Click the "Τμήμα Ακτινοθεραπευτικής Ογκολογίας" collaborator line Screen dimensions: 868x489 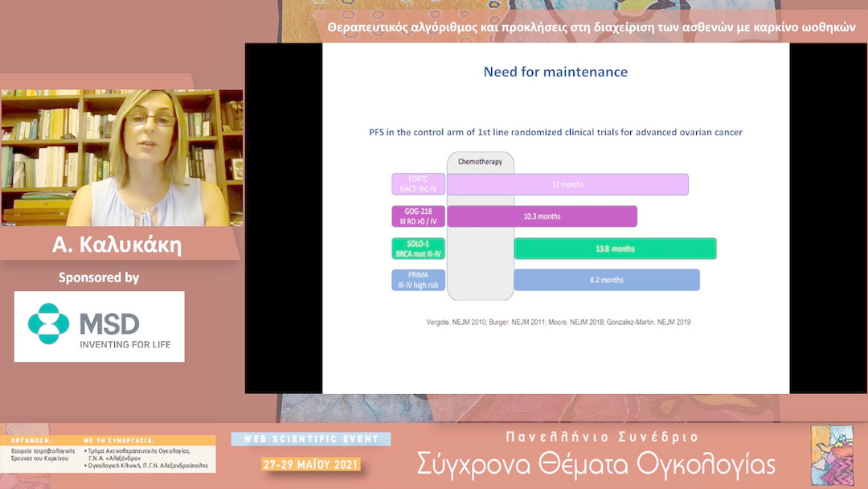pyautogui.click(x=138, y=451)
